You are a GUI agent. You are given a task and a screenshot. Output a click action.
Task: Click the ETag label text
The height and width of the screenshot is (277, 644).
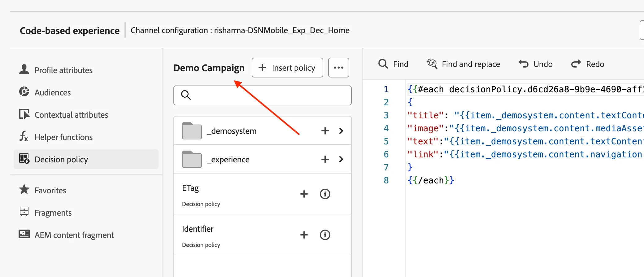190,188
